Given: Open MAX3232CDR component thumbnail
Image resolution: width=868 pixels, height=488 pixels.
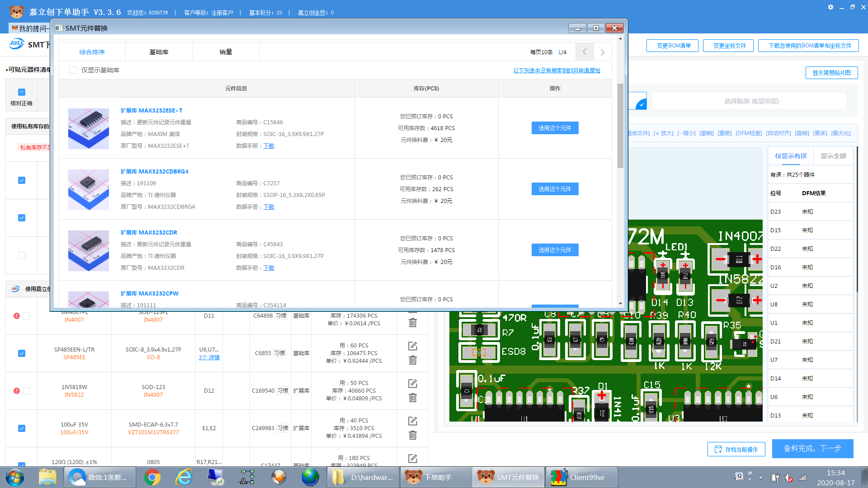Looking at the screenshot, I should [x=89, y=251].
